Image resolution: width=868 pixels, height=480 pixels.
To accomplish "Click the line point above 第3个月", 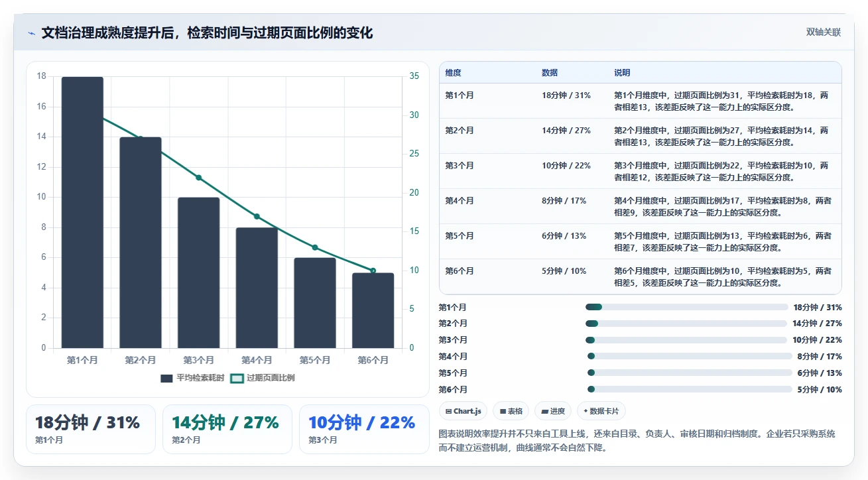I will point(198,177).
